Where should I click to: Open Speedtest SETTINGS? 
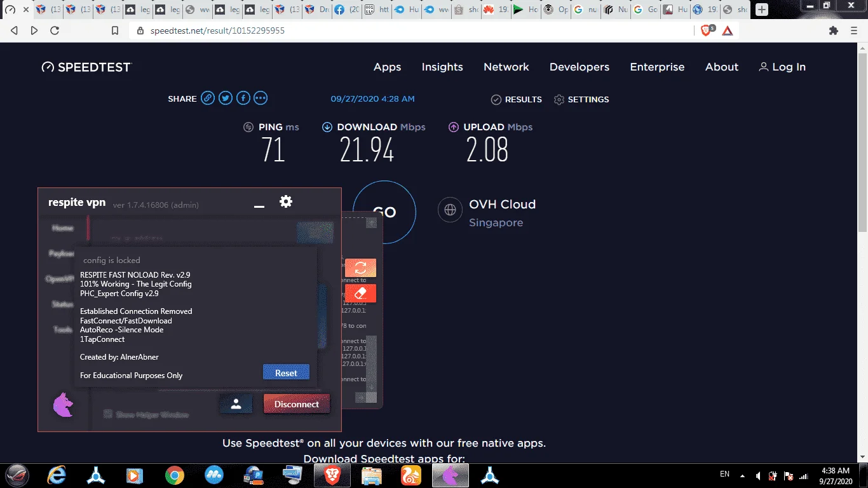coord(581,99)
